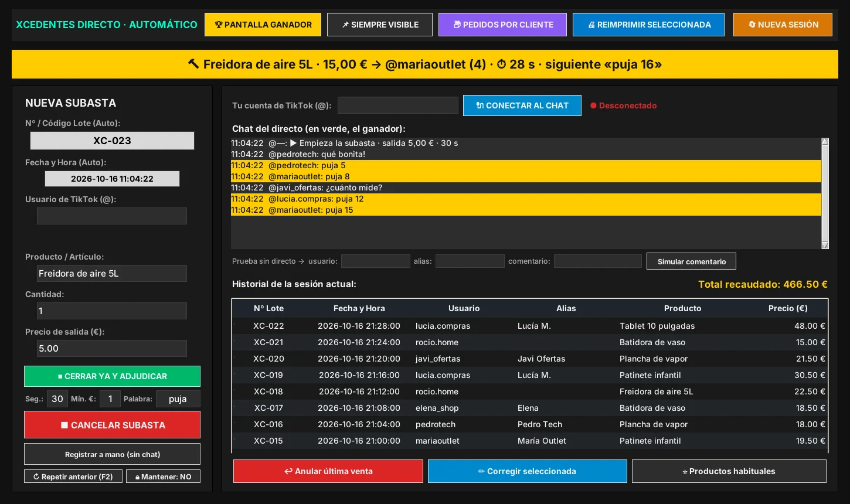
Task: Sort history by Precio (€) column header
Action: coord(788,308)
